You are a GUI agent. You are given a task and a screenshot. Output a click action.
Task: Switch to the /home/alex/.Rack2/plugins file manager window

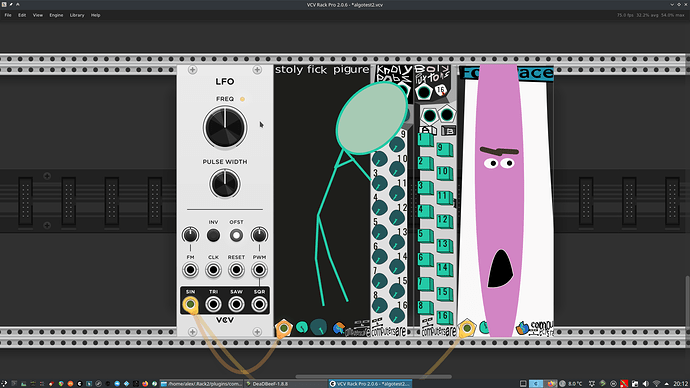tap(202, 384)
